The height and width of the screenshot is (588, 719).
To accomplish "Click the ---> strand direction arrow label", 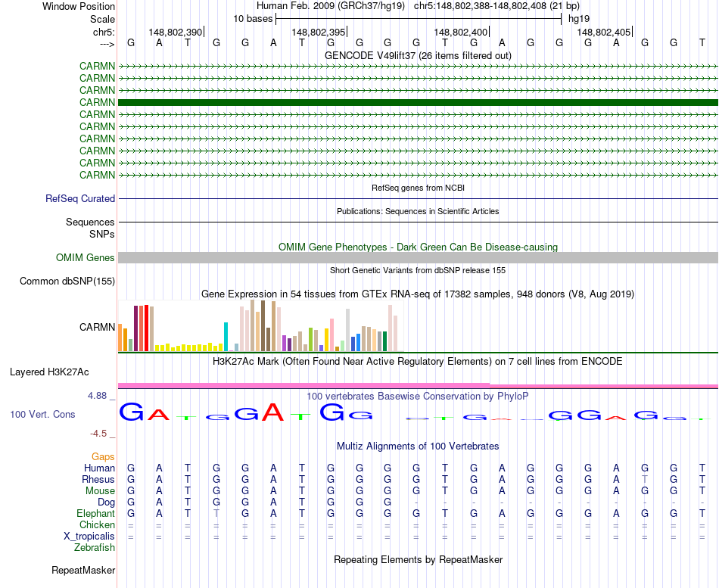I will [107, 44].
